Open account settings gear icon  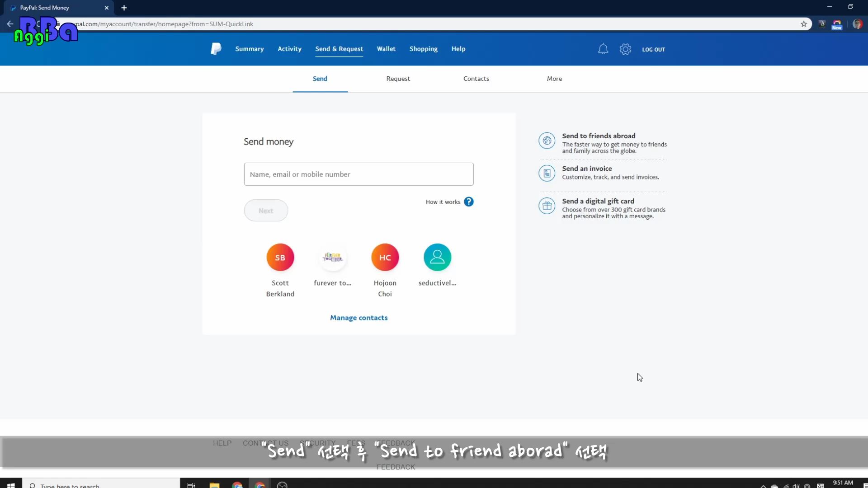[x=625, y=49]
